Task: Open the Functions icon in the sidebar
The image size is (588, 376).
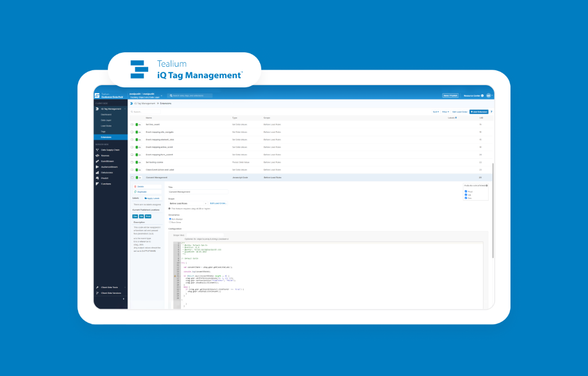Action: (97, 183)
